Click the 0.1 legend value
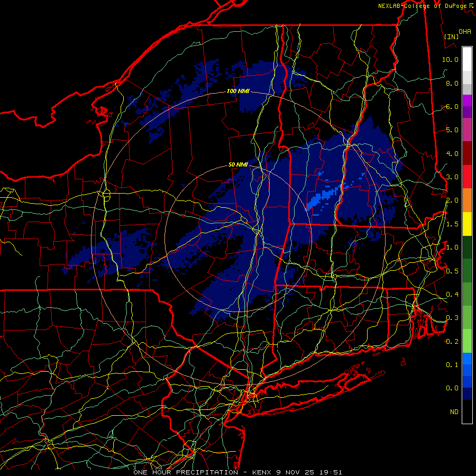This screenshot has height=476, width=476. point(452,365)
